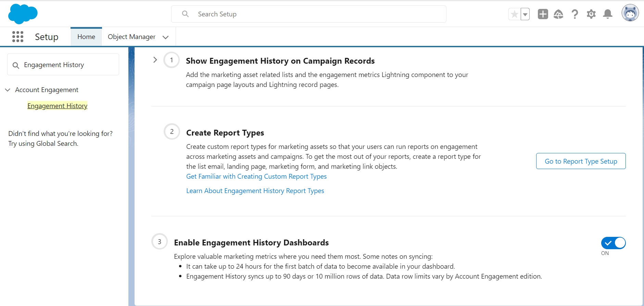644x306 pixels.
Task: Open the favorites list dropdown arrow
Action: (525, 14)
